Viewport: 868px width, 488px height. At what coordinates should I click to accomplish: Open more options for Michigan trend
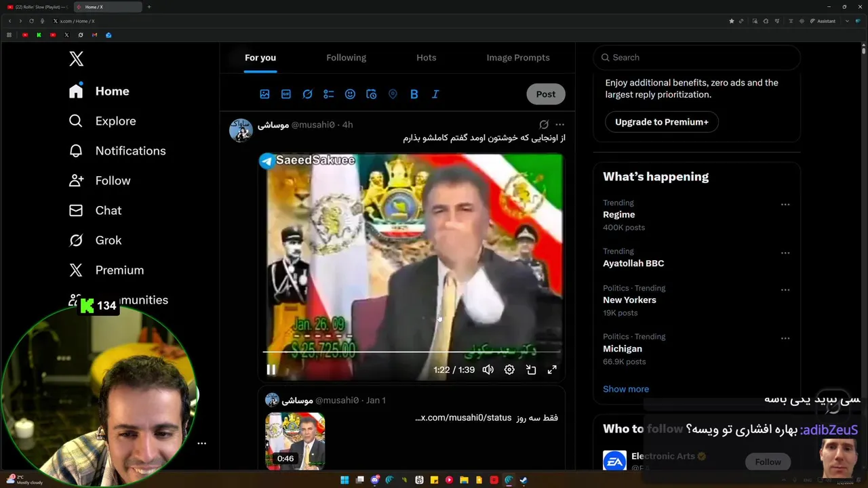(785, 338)
